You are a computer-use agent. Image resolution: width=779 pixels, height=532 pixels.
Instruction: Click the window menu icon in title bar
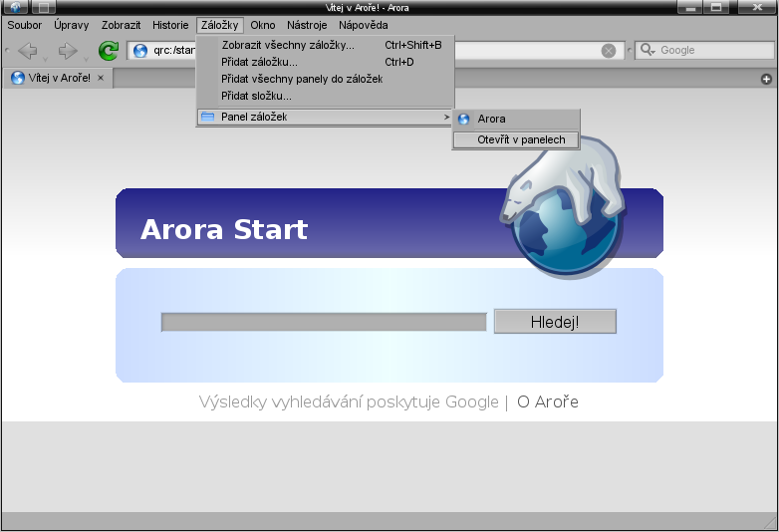click(16, 7)
